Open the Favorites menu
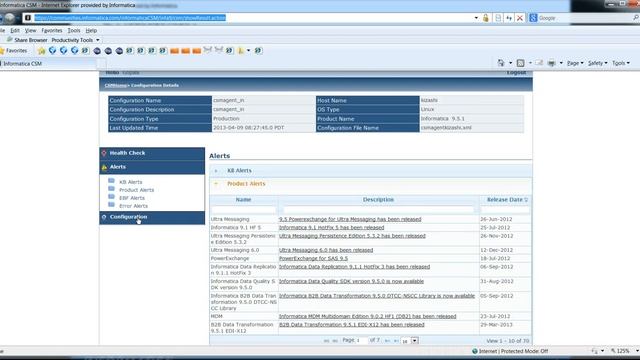This screenshot has height=360, width=640. tap(52, 30)
